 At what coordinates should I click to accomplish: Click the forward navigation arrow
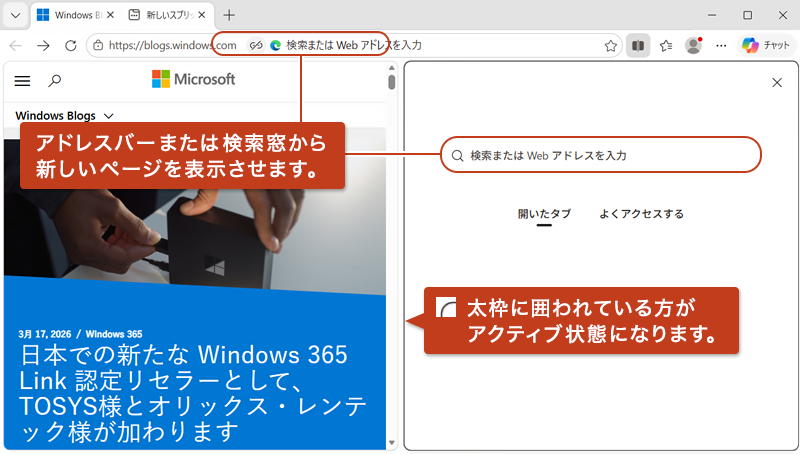(43, 45)
